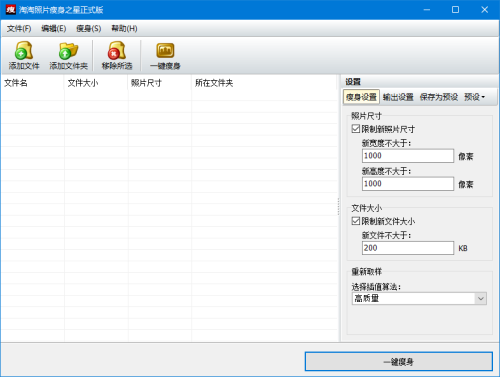Switch to the 输出设置 tab
Viewport: 500px width, 377px height.
click(x=398, y=97)
